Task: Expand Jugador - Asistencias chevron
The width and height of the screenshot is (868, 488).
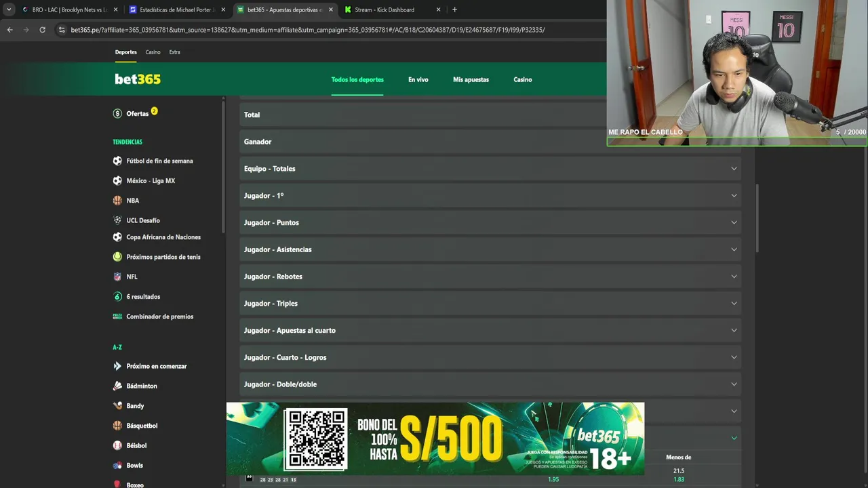Action: click(x=734, y=249)
